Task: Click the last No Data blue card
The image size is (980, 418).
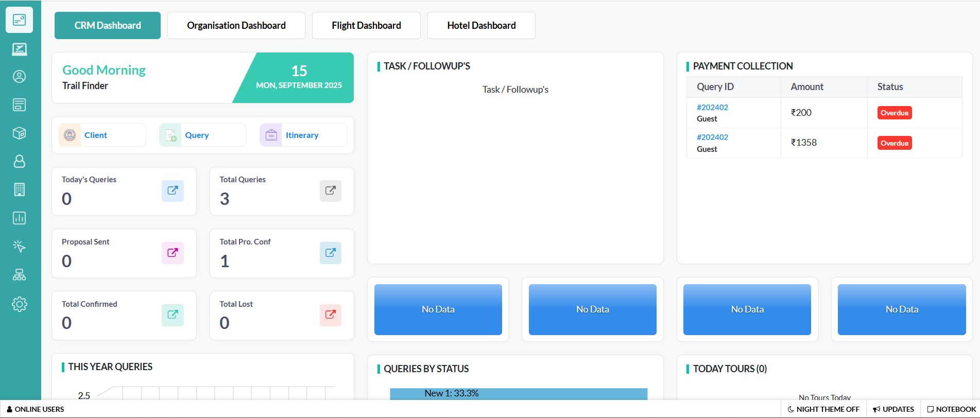Action: [902, 309]
